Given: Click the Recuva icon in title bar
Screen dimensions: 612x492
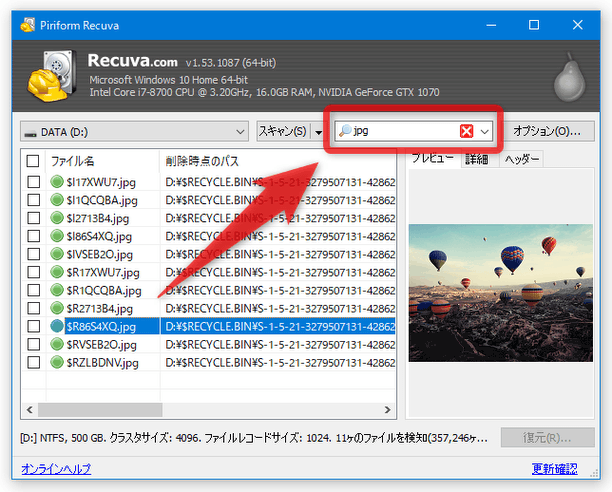Looking at the screenshot, I should (27, 25).
